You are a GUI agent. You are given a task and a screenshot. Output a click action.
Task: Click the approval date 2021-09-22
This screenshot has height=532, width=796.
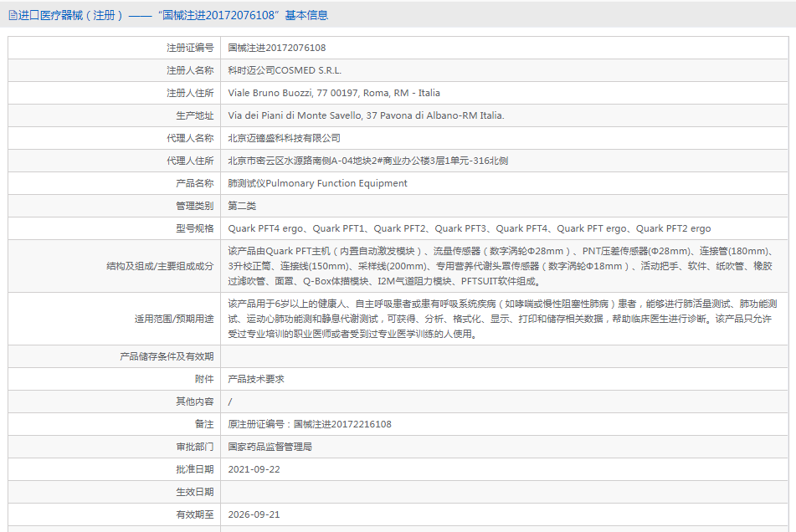[x=254, y=469]
